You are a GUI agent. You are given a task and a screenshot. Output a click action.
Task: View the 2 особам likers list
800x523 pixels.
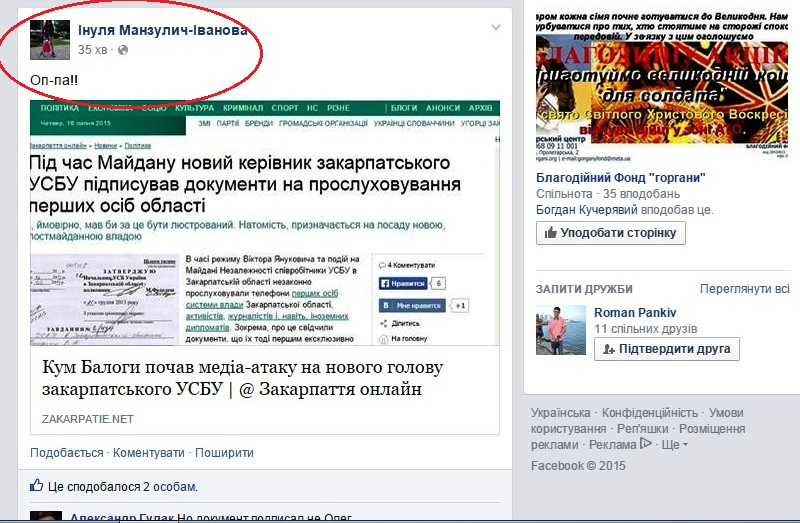coord(169,487)
